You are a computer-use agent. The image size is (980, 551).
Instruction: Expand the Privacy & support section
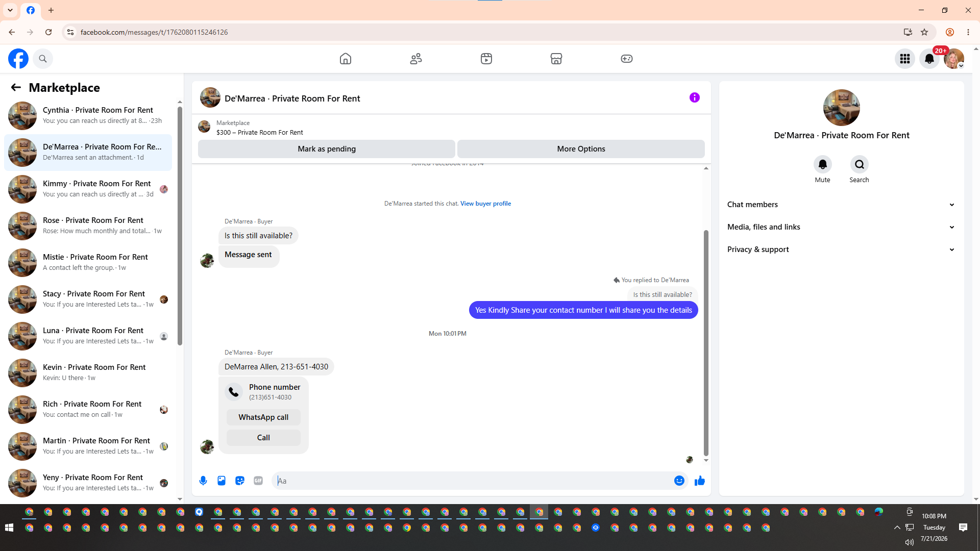pyautogui.click(x=842, y=249)
